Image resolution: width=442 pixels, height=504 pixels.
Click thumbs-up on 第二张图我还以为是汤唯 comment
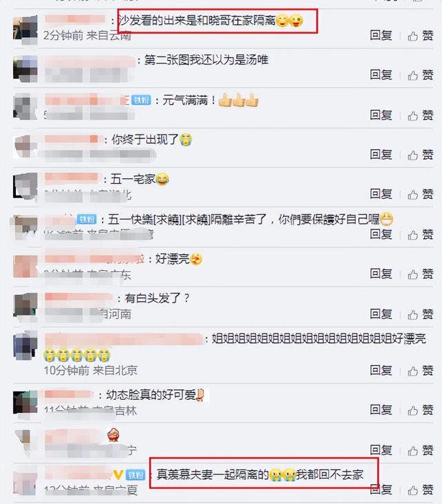point(421,75)
